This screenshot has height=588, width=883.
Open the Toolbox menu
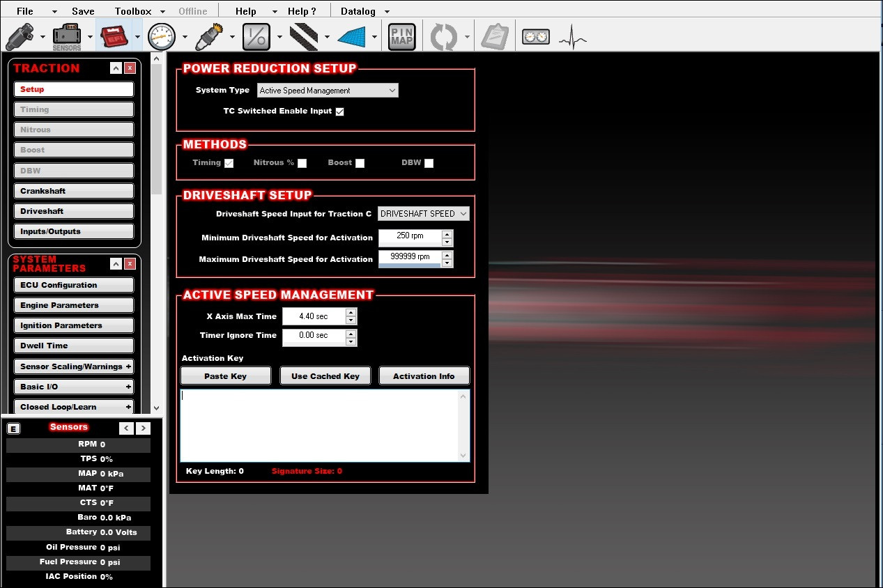pyautogui.click(x=132, y=10)
